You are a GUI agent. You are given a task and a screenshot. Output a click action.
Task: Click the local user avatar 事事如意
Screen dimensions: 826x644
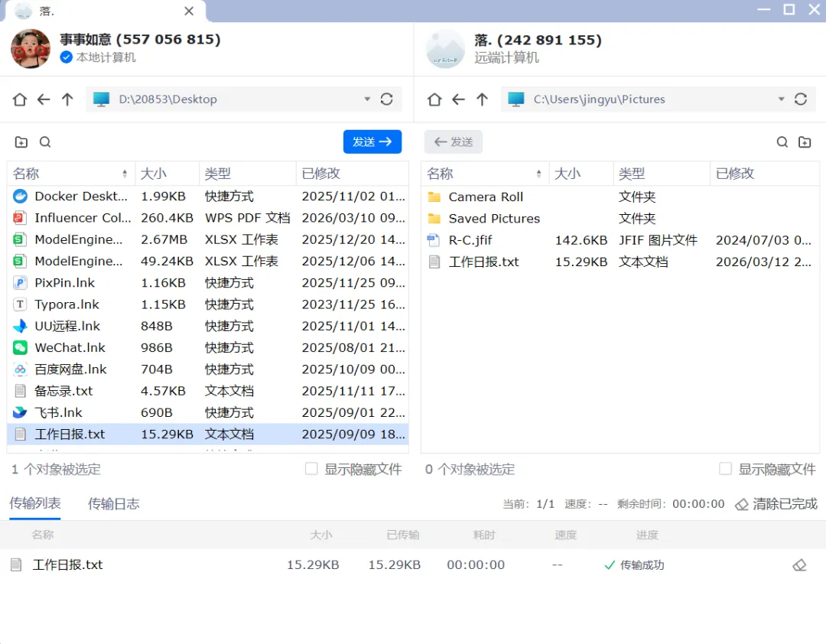pos(31,48)
